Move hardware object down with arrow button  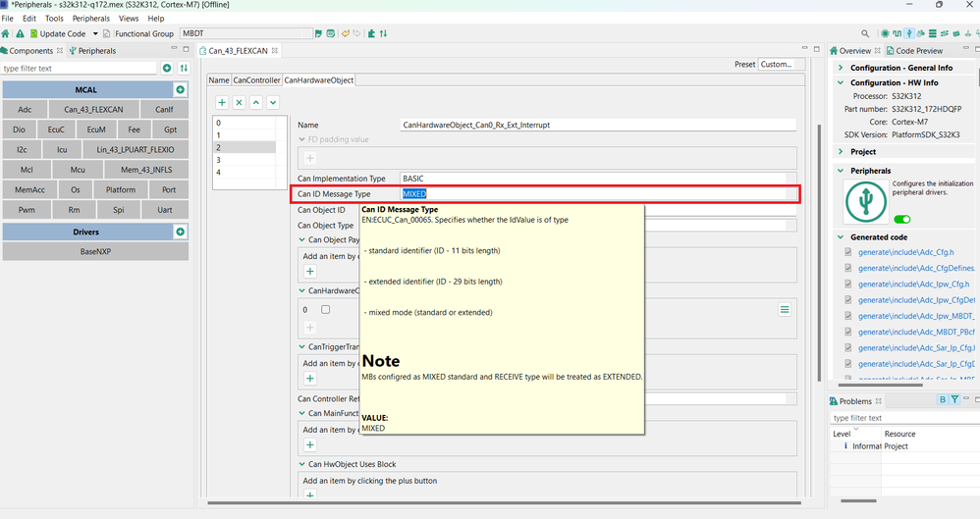tap(273, 102)
